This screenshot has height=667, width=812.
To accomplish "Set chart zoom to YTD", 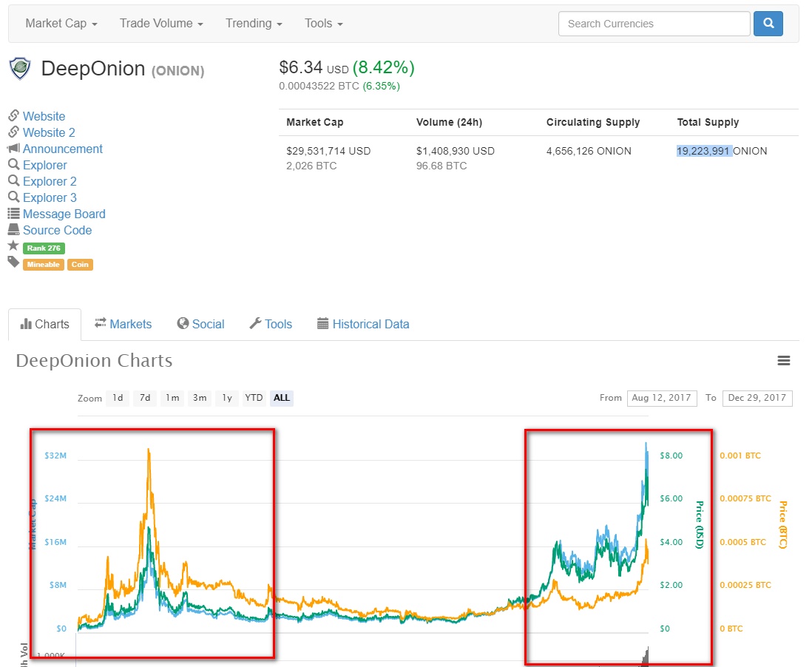I will pos(254,398).
